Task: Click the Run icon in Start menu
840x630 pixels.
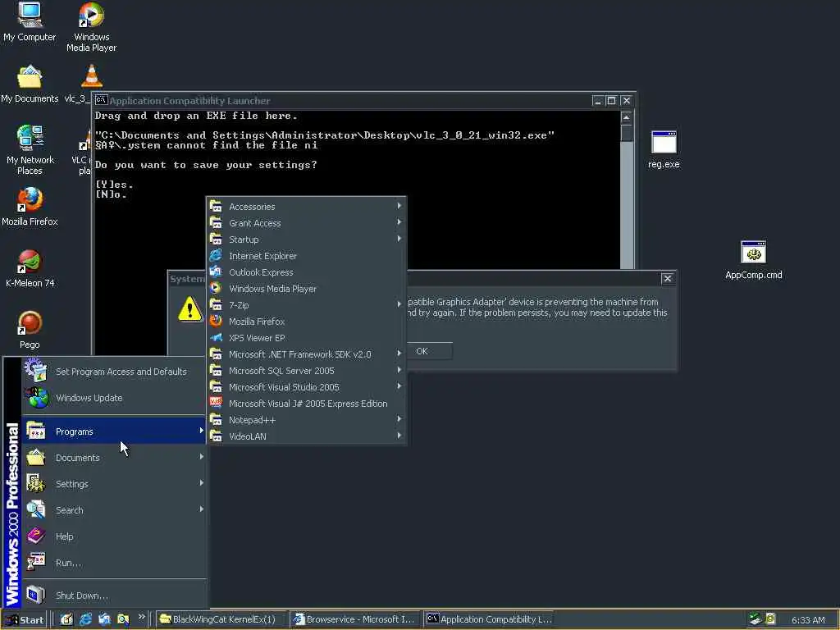Action: click(36, 562)
